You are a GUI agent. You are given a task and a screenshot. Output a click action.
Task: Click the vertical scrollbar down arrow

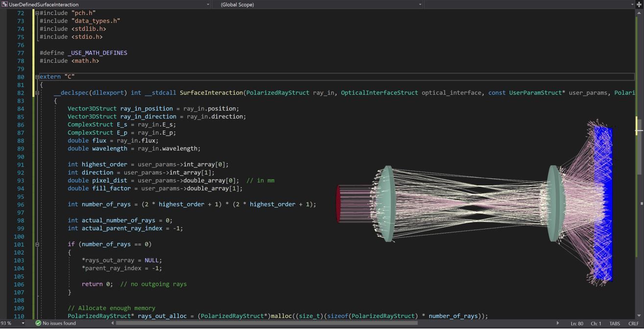(x=639, y=316)
